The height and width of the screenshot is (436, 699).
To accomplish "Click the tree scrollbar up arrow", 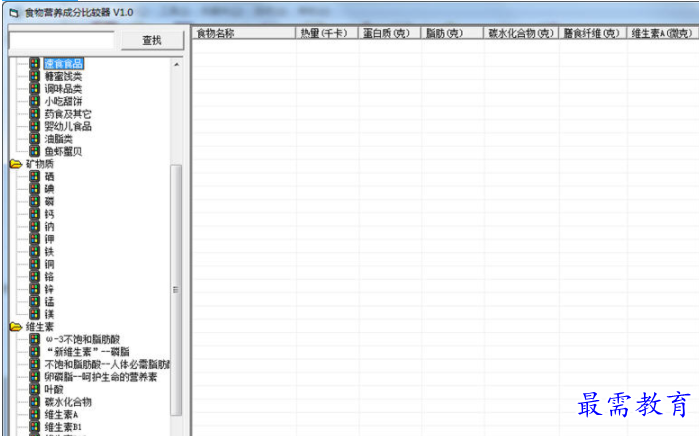I will tap(177, 64).
